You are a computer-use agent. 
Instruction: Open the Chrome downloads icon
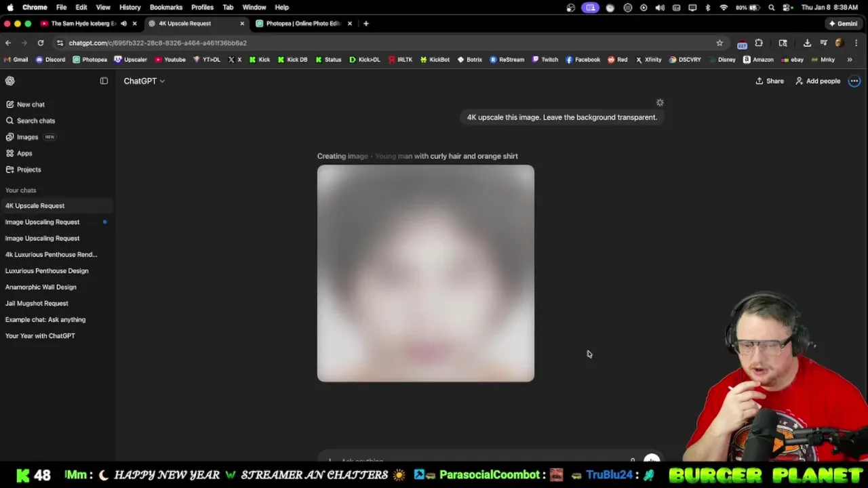(x=807, y=43)
